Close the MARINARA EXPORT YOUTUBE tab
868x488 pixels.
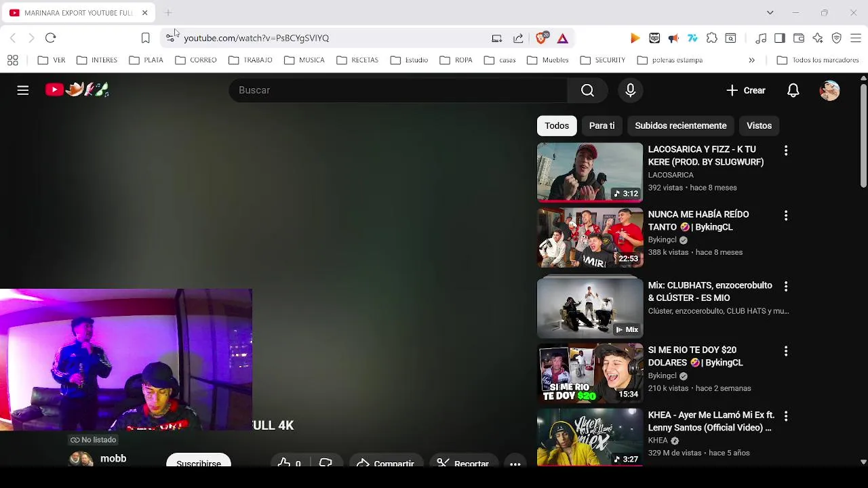click(144, 13)
